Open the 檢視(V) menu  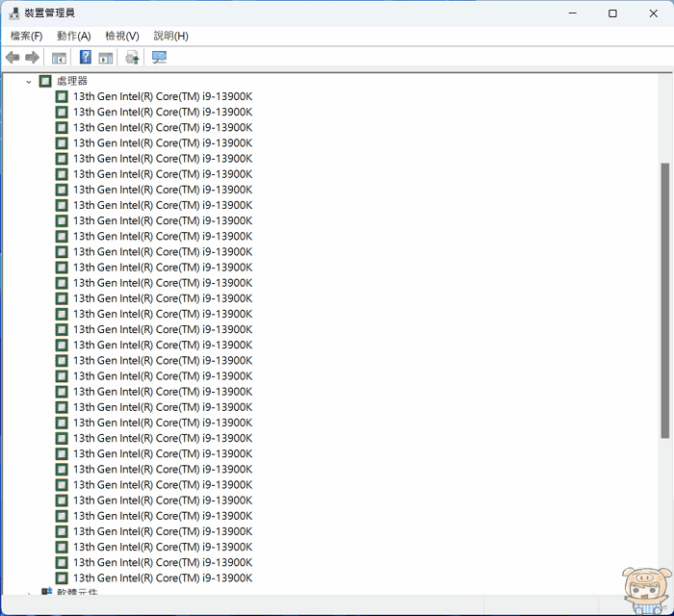(122, 36)
